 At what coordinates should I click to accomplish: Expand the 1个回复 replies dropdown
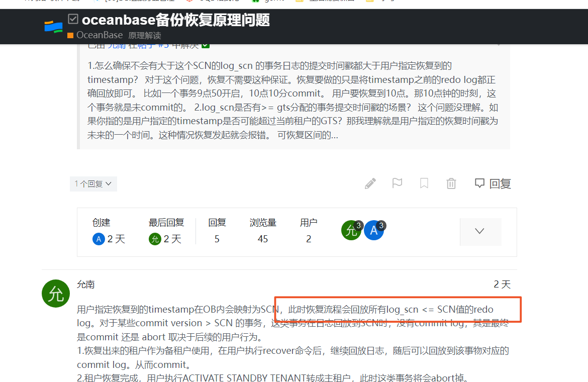coord(93,183)
